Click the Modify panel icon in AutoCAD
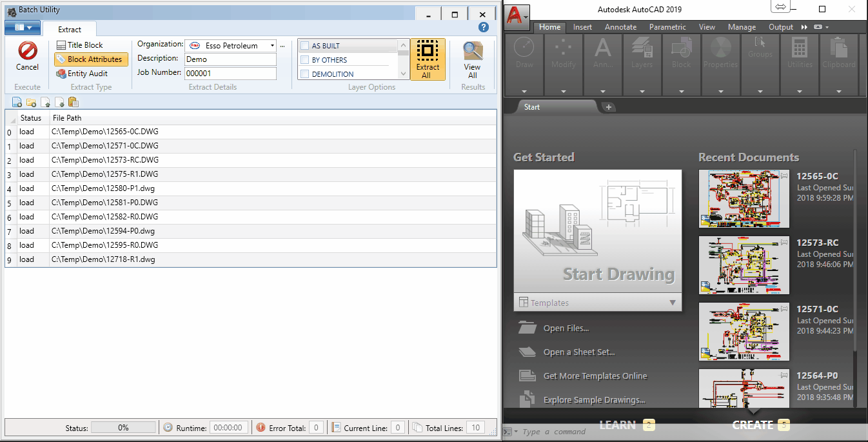 pos(564,47)
